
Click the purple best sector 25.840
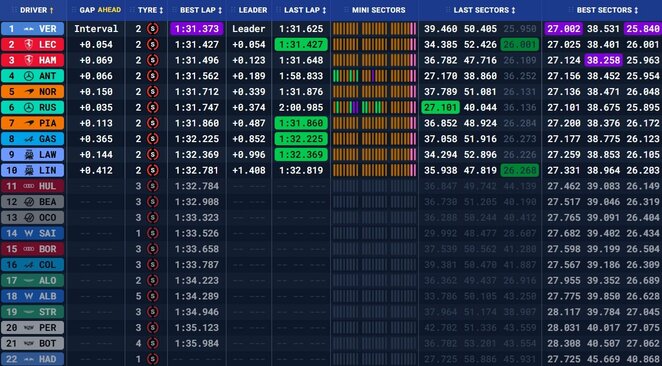(x=643, y=29)
